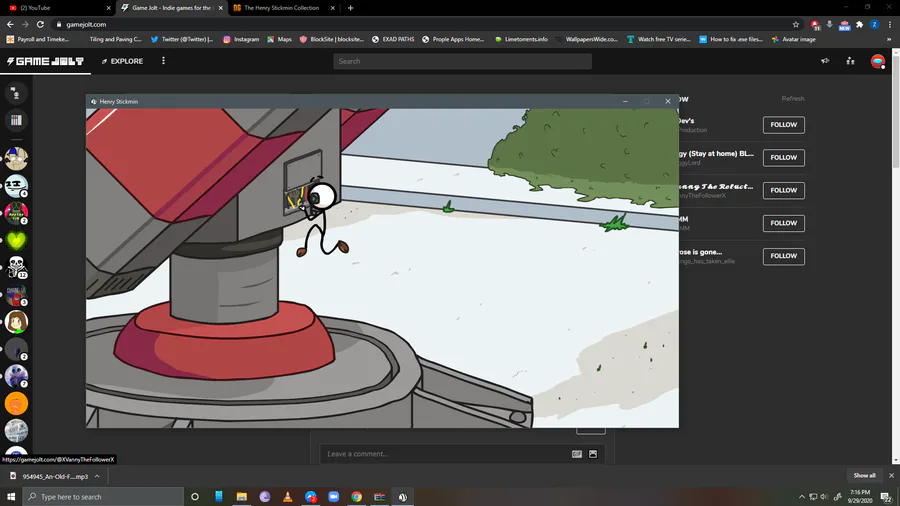Open the Chrome three-dot menu
900x506 pixels.
pyautogui.click(x=890, y=24)
